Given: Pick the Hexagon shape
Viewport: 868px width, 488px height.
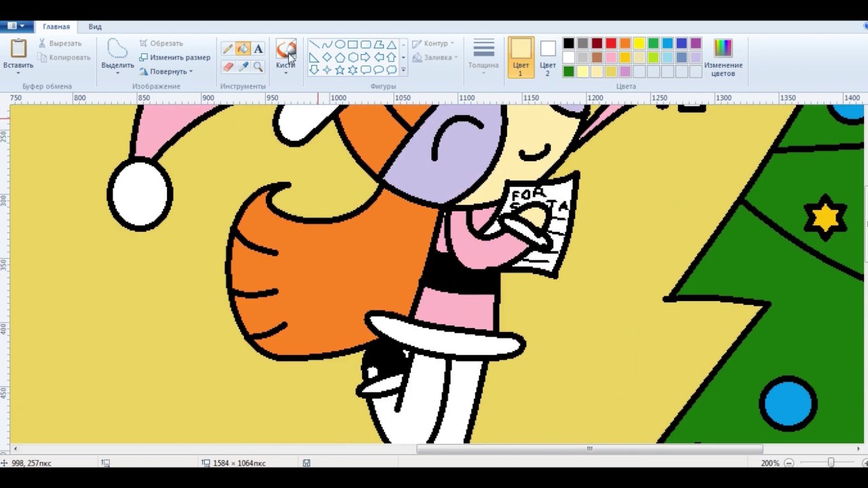Looking at the screenshot, I should [x=353, y=58].
